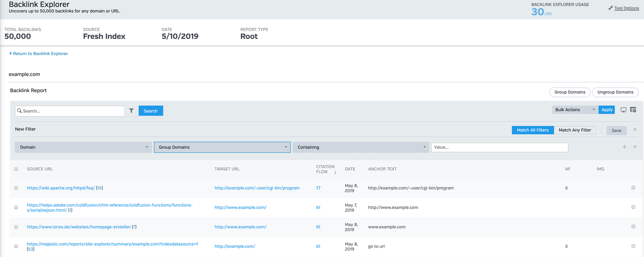Click the TARGET URL column header
The image size is (644, 257).
227,169
